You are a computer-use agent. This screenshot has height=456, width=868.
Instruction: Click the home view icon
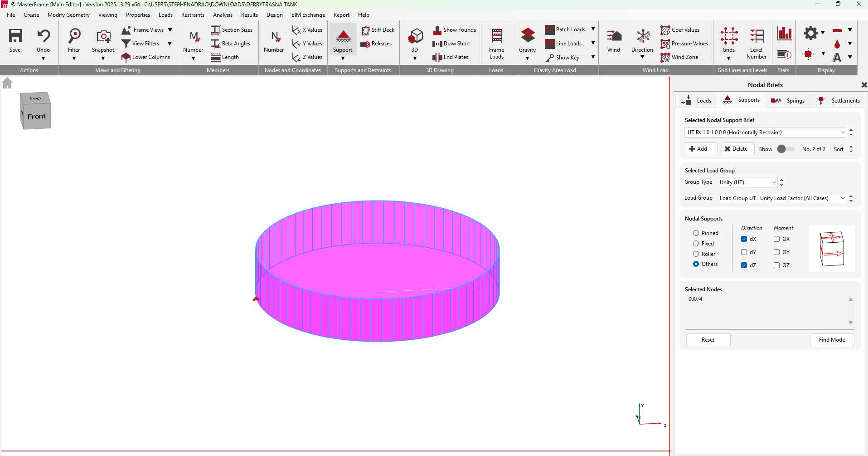click(x=7, y=83)
